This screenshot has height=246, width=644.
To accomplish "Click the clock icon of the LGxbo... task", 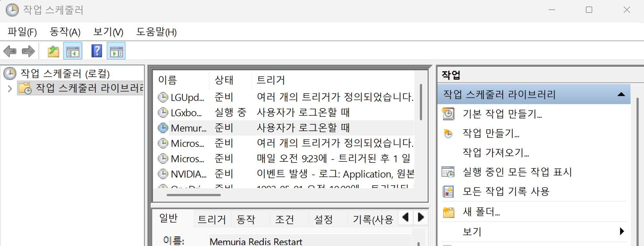I will click(x=163, y=112).
